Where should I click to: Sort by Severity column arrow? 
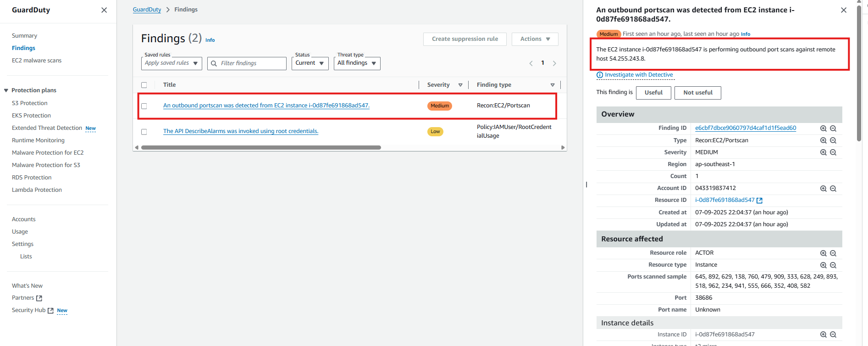click(x=460, y=85)
